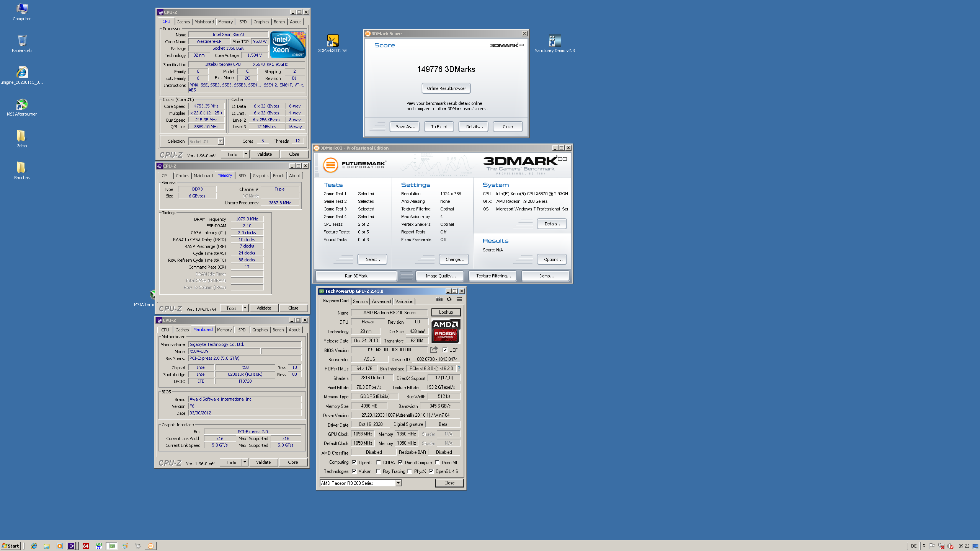Open the 3DMark2001 SE desktop shortcut
Screen dimensions: 980x551
click(332, 41)
